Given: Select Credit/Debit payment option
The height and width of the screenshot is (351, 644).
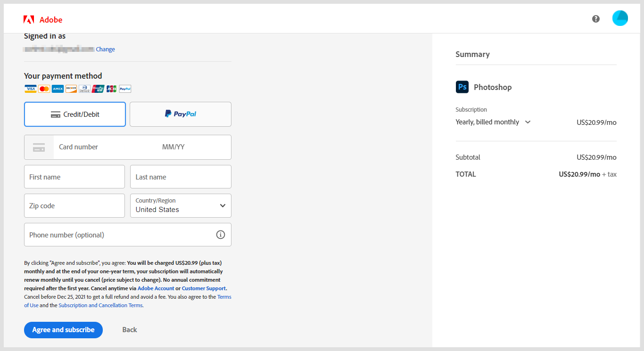Looking at the screenshot, I should (x=75, y=114).
